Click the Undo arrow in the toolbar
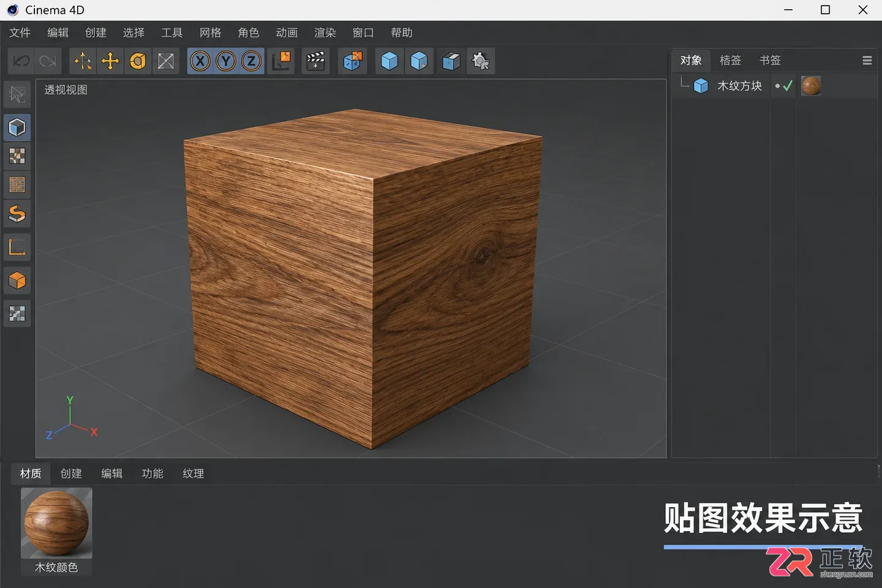Viewport: 882px width, 588px height. pos(21,61)
